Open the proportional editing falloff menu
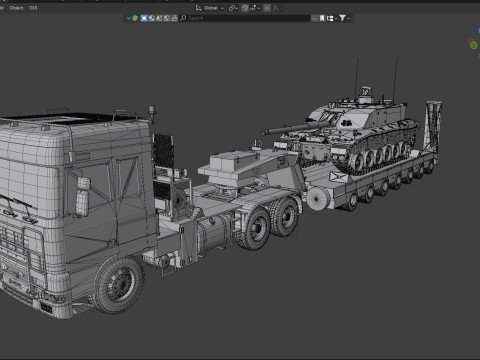480x360 pixels. [x=276, y=8]
